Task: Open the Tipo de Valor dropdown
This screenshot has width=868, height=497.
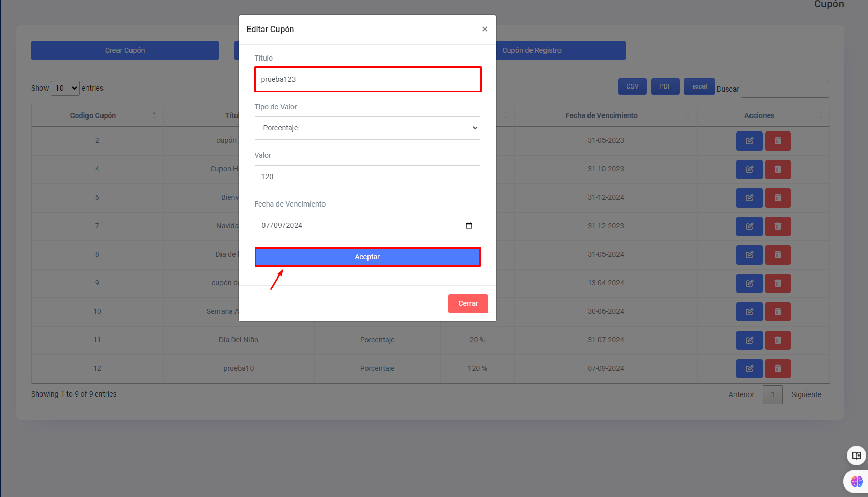Action: pos(367,128)
